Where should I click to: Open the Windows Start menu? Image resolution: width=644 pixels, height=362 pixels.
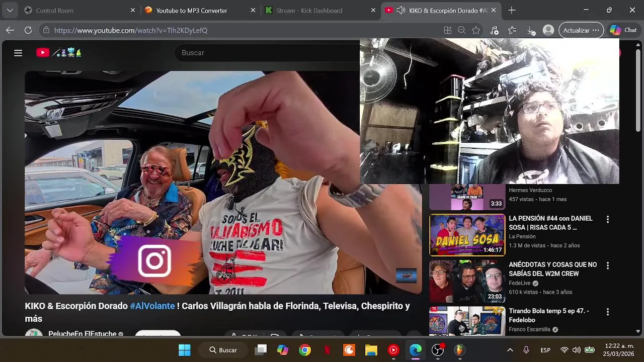click(x=185, y=350)
